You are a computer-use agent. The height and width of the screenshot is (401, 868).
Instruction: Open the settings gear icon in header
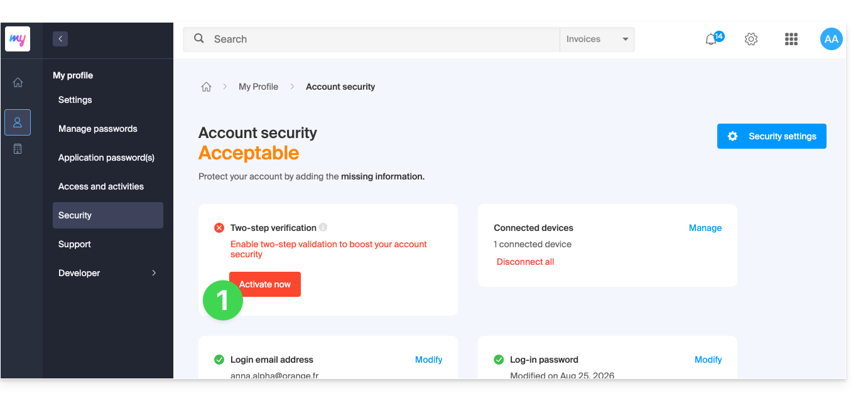[x=751, y=39]
